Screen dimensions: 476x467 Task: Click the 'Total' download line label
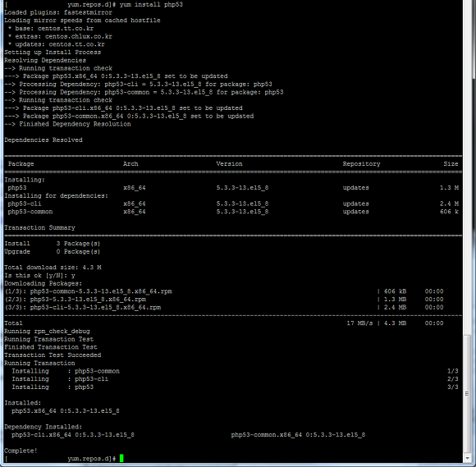[13, 323]
